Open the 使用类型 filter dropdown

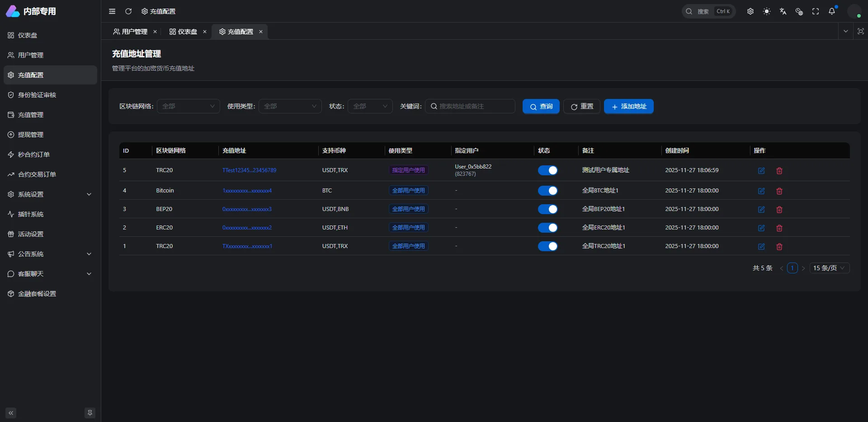[x=290, y=106]
